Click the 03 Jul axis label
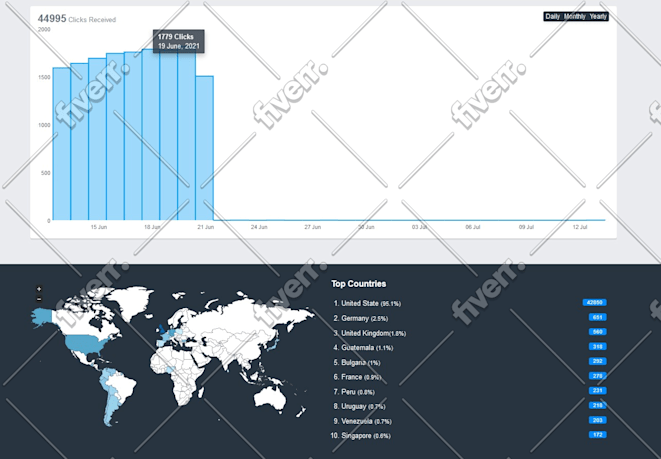This screenshot has width=661, height=459. coord(419,227)
